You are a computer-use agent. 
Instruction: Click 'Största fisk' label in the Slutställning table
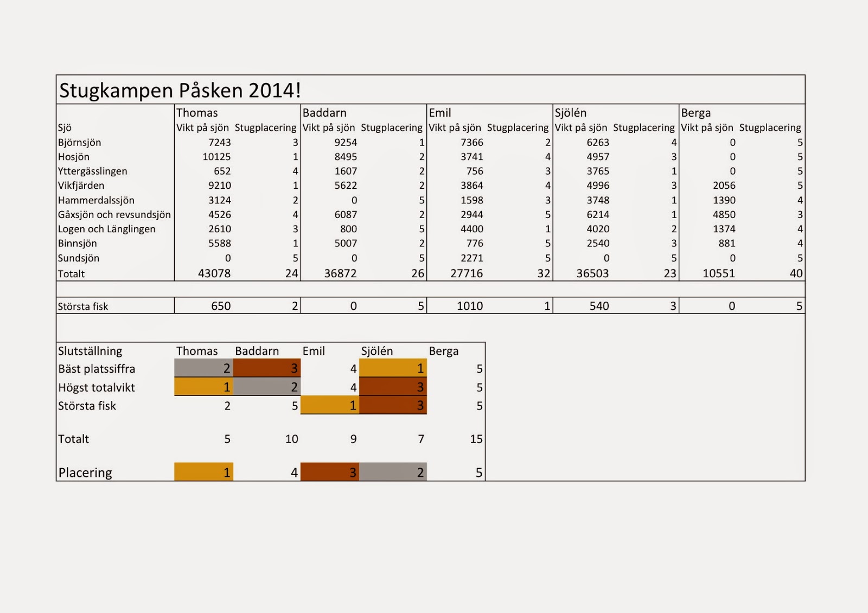tap(87, 406)
